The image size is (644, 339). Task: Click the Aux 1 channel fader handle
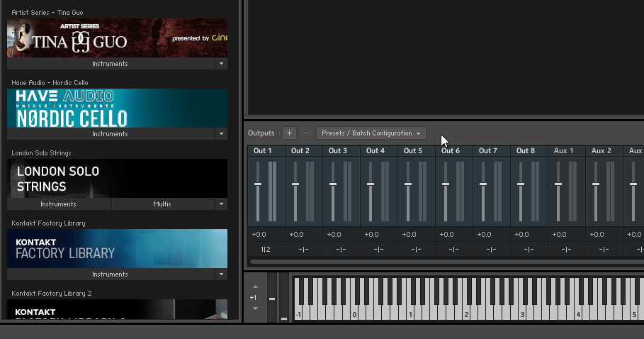tap(558, 184)
